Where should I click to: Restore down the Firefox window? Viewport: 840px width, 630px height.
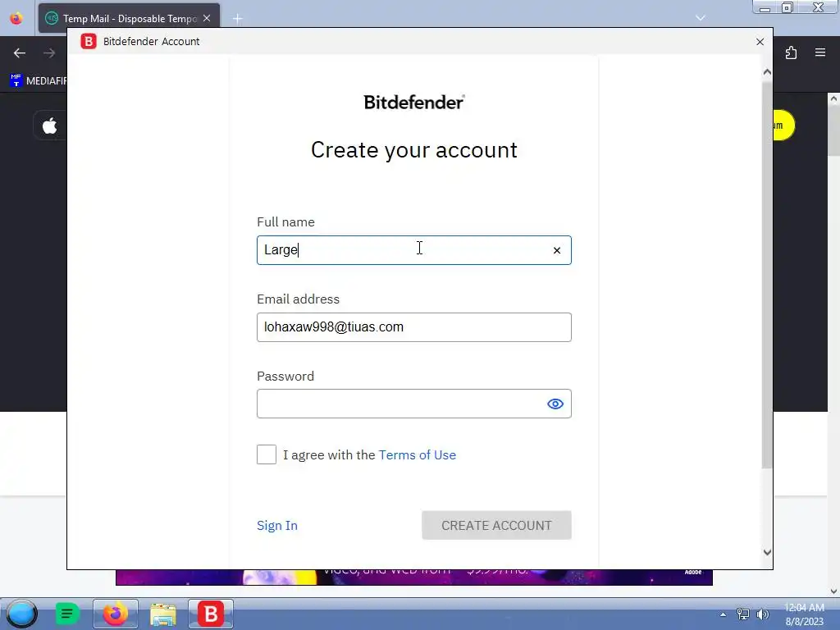[x=787, y=7]
